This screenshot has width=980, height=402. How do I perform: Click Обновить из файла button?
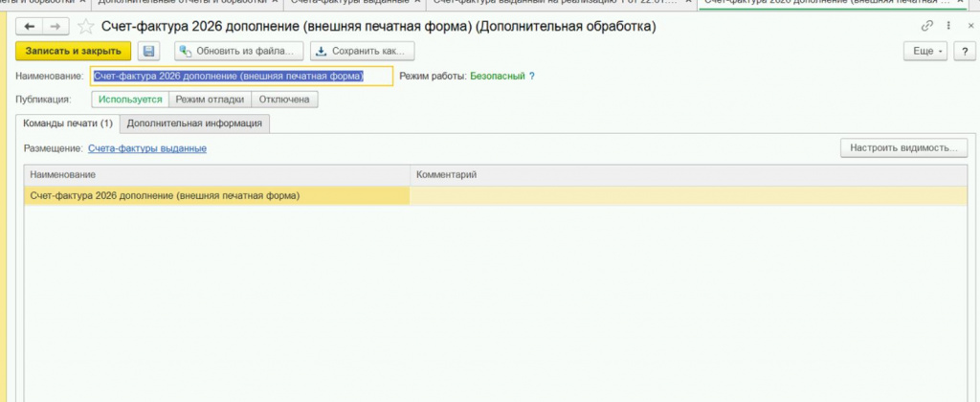coord(238,52)
